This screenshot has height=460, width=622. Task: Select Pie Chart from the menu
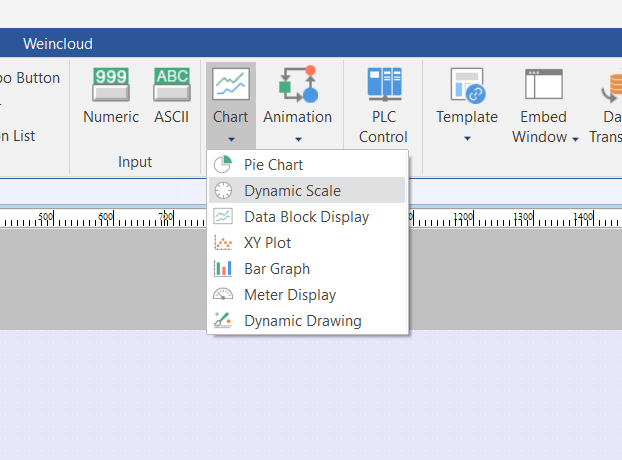[273, 165]
